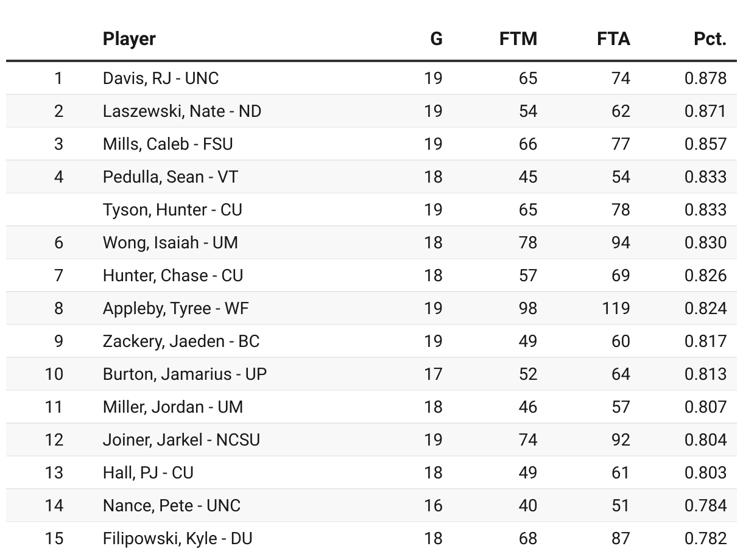The height and width of the screenshot is (560, 743).
Task: Select Pedulla, Sean - VT player
Action: coord(170,177)
